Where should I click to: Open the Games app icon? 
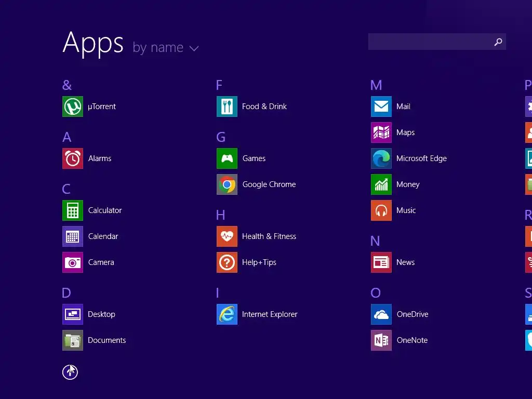point(227,158)
